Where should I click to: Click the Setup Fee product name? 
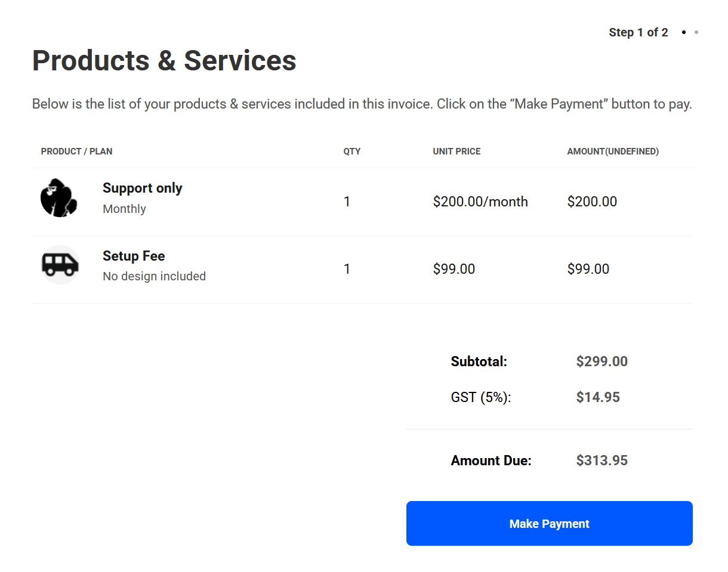coord(134,256)
